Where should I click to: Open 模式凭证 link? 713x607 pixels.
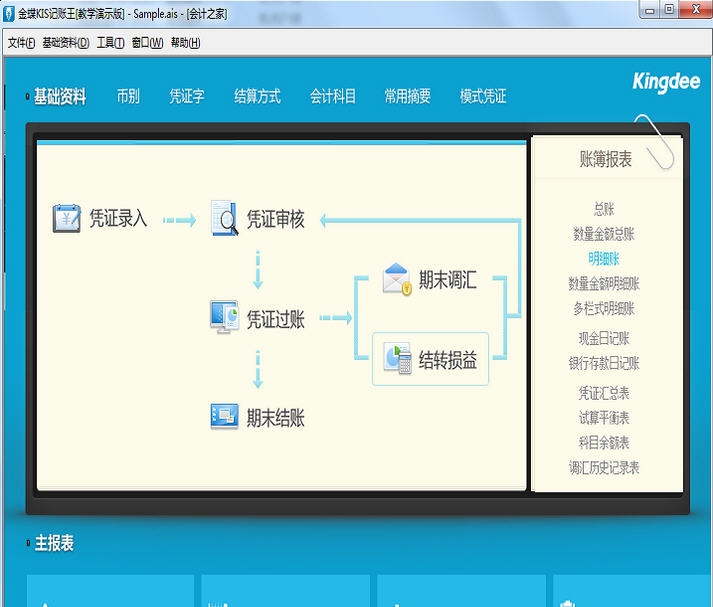483,96
